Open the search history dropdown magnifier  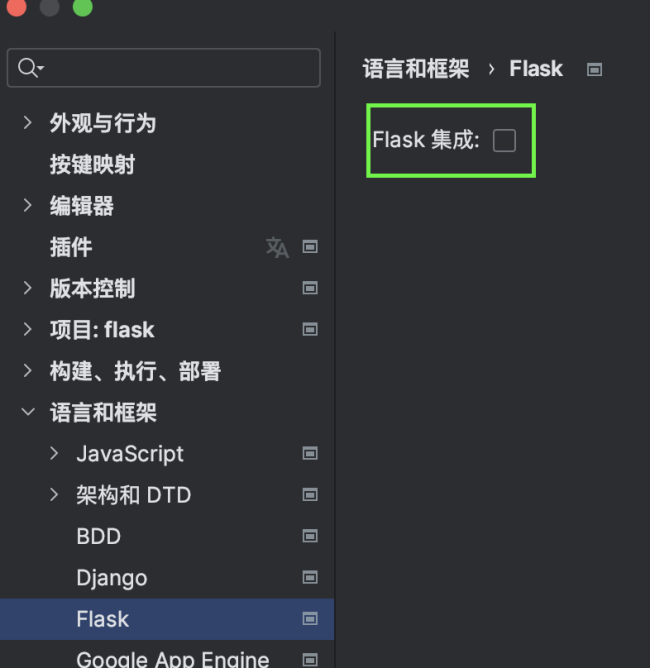30,68
